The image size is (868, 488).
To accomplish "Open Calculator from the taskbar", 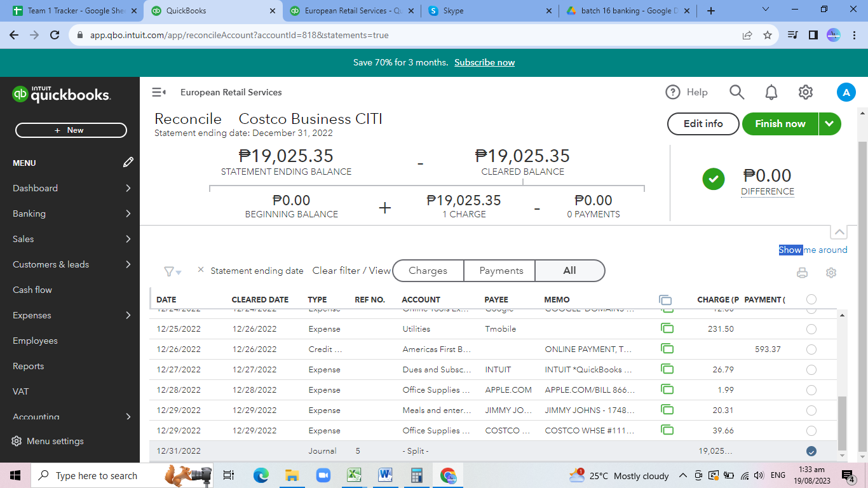I will (417, 475).
